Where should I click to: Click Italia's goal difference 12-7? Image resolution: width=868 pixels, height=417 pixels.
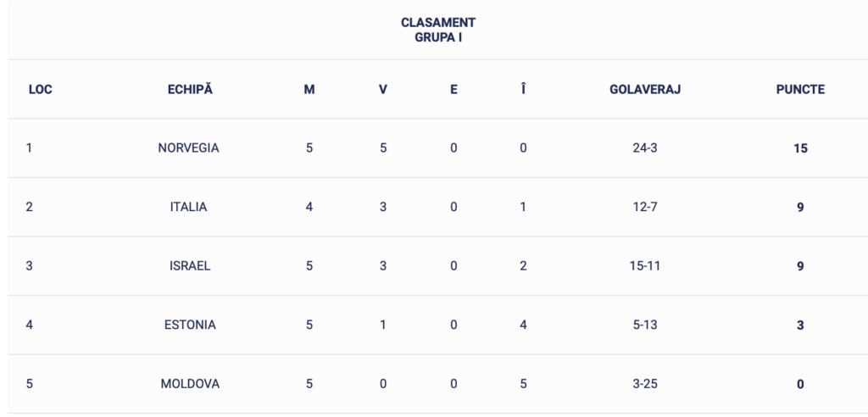pyautogui.click(x=645, y=207)
